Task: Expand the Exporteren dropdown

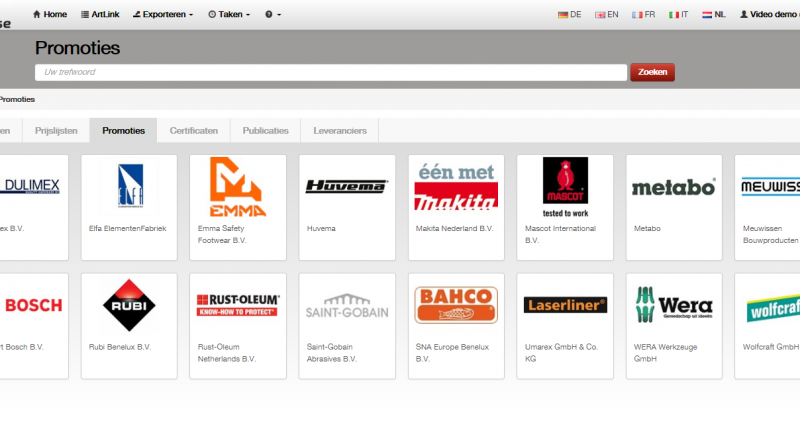Action: tap(163, 14)
